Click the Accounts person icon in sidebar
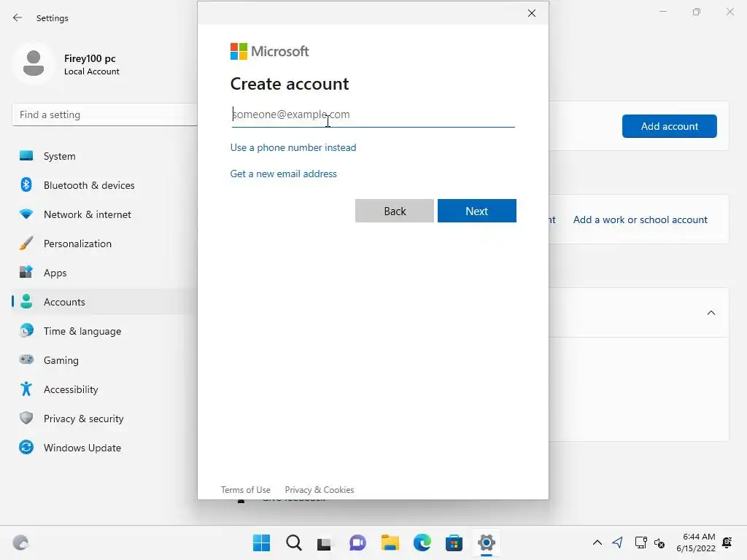Image resolution: width=747 pixels, height=560 pixels. [26, 301]
